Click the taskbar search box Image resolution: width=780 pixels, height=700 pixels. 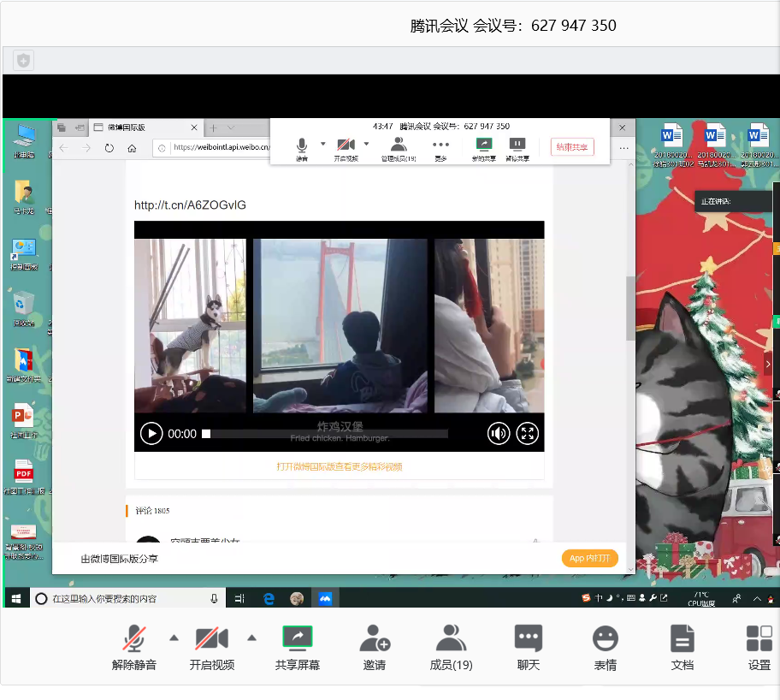click(127, 598)
